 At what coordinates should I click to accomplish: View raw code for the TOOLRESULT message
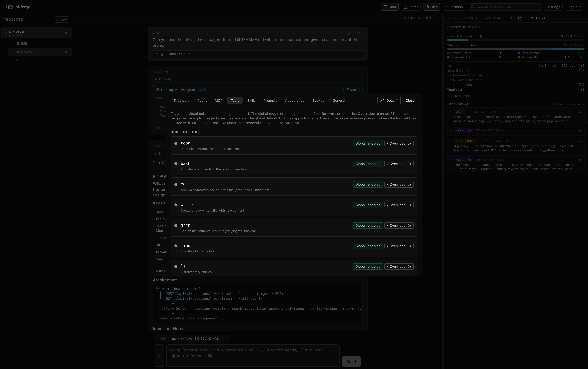click(x=580, y=142)
